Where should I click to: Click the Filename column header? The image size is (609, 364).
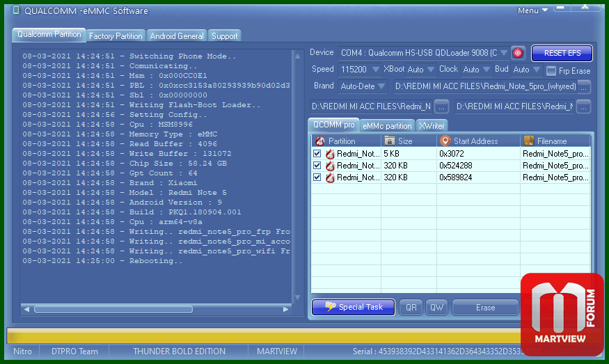pyautogui.click(x=555, y=141)
